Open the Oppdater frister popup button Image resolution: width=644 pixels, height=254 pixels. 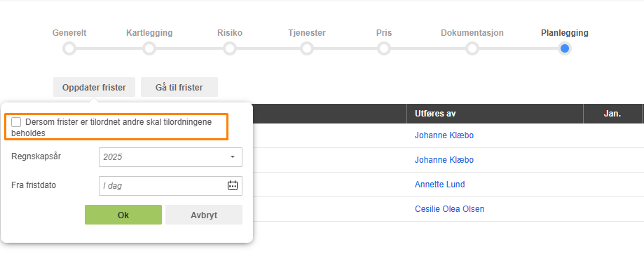click(x=94, y=87)
